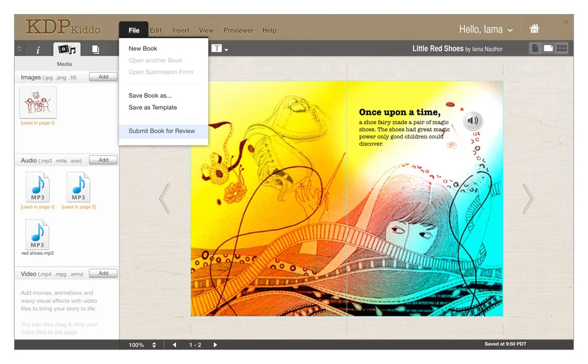Switch to thumbnail grid view

click(562, 49)
